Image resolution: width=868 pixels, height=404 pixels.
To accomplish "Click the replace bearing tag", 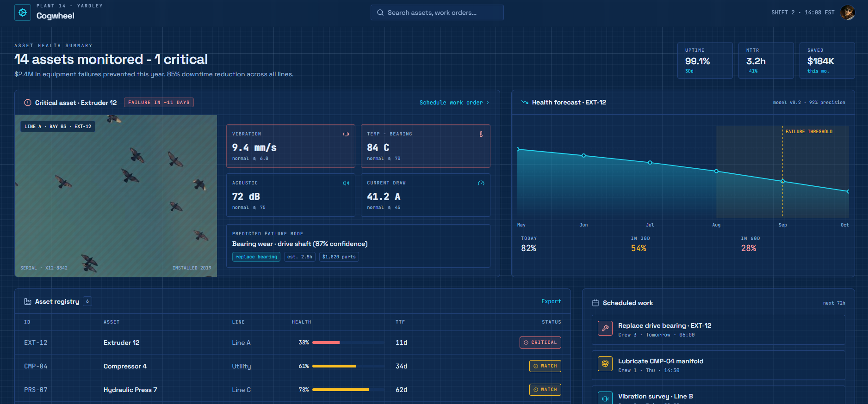I will pyautogui.click(x=256, y=257).
